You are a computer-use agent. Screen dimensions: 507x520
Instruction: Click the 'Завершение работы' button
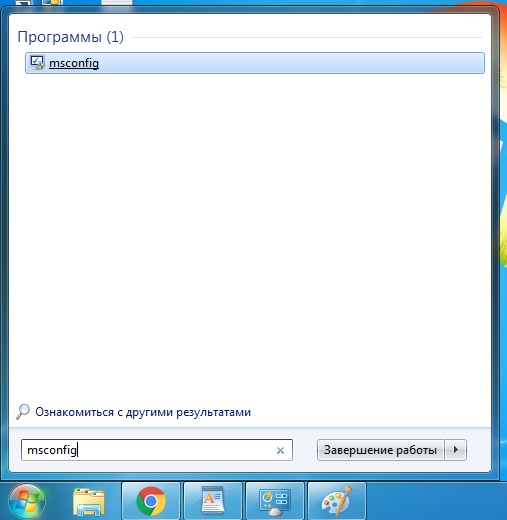[380, 450]
